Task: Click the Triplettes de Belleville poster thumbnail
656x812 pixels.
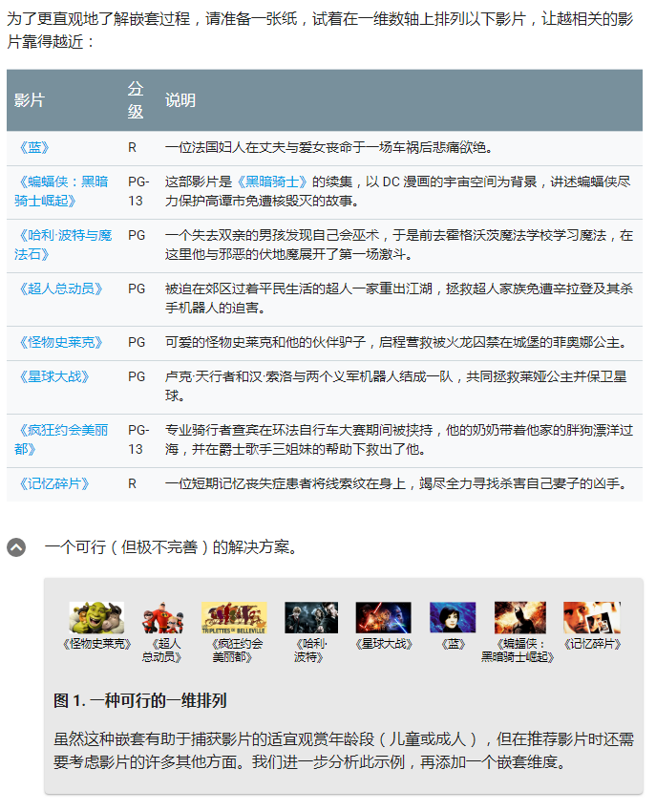Action: pyautogui.click(x=234, y=617)
